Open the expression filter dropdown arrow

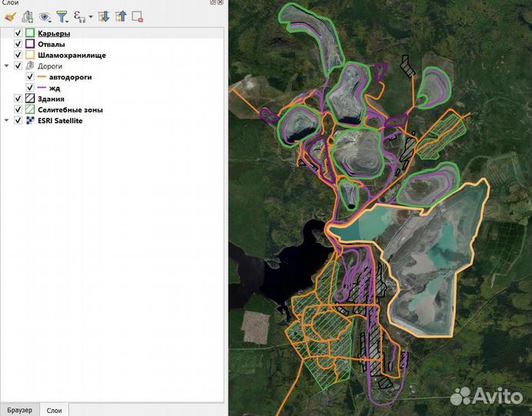tap(91, 17)
